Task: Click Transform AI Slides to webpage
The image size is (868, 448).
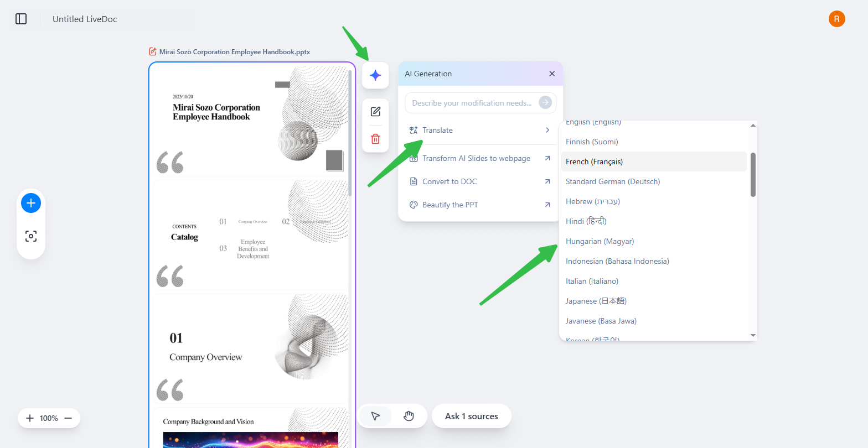Action: [x=476, y=158]
